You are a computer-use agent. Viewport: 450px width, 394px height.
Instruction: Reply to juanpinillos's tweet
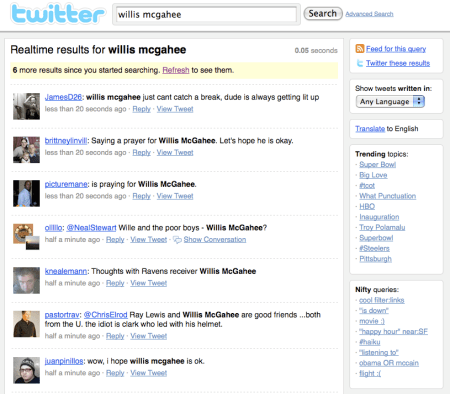pyautogui.click(x=115, y=373)
